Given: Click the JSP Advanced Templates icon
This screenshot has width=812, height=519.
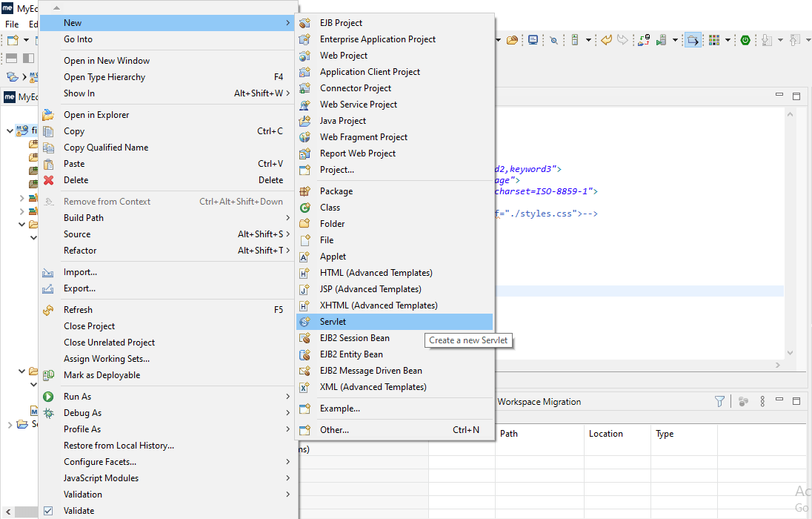Looking at the screenshot, I should point(305,289).
